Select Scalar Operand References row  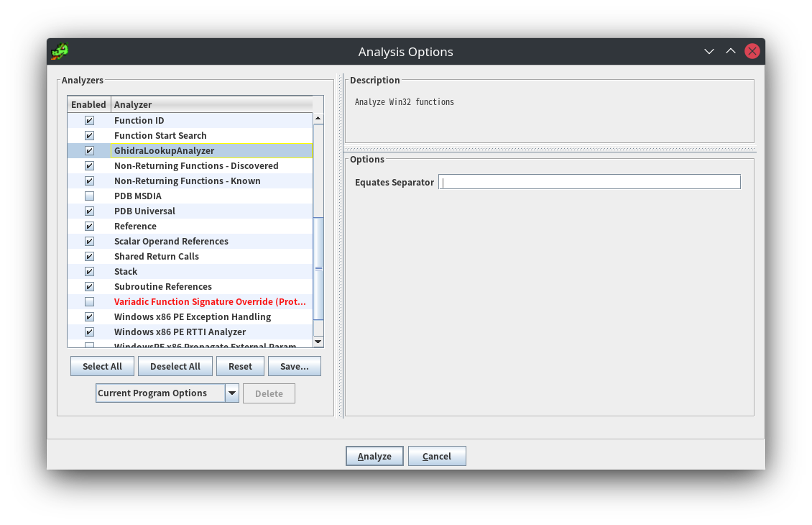(190, 241)
